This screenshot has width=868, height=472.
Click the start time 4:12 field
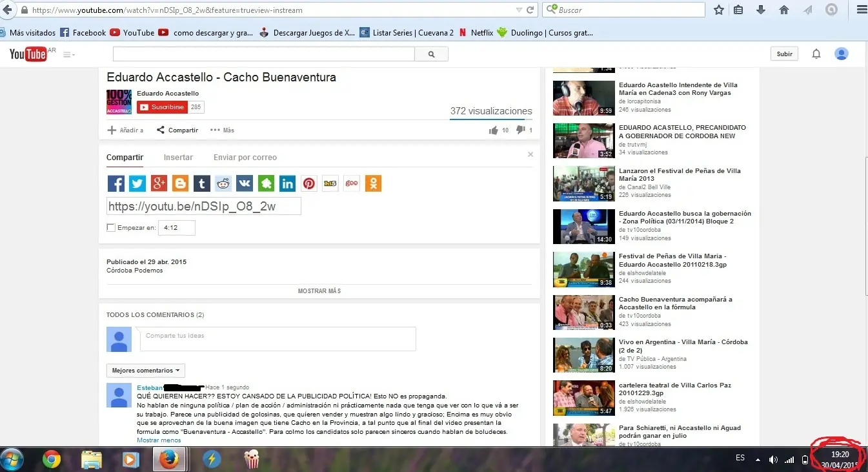(x=176, y=228)
